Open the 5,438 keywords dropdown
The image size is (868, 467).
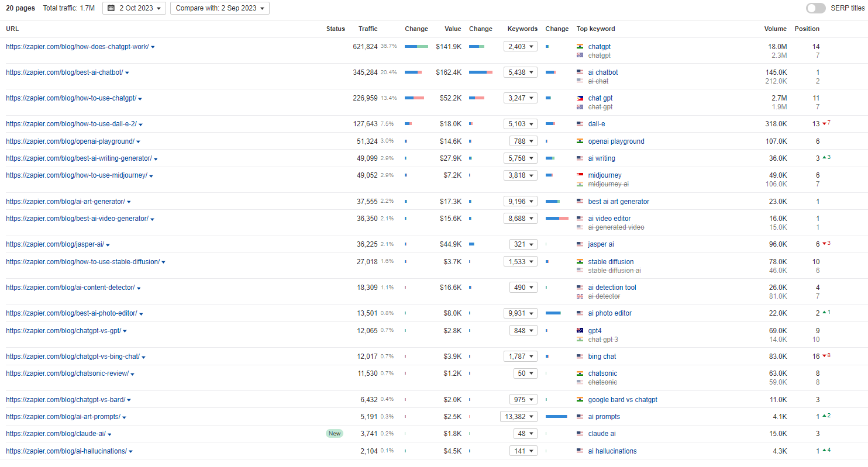coord(521,72)
